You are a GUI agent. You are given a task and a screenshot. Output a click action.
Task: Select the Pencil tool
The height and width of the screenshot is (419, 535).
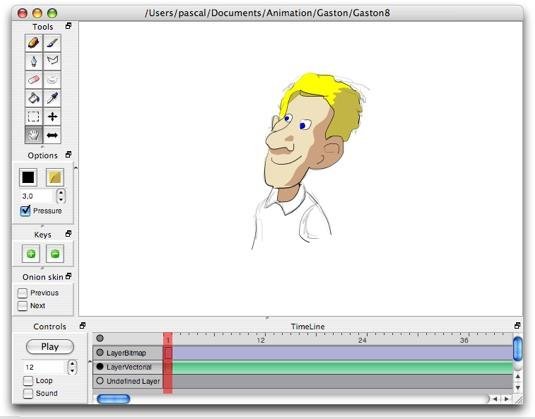click(x=33, y=43)
